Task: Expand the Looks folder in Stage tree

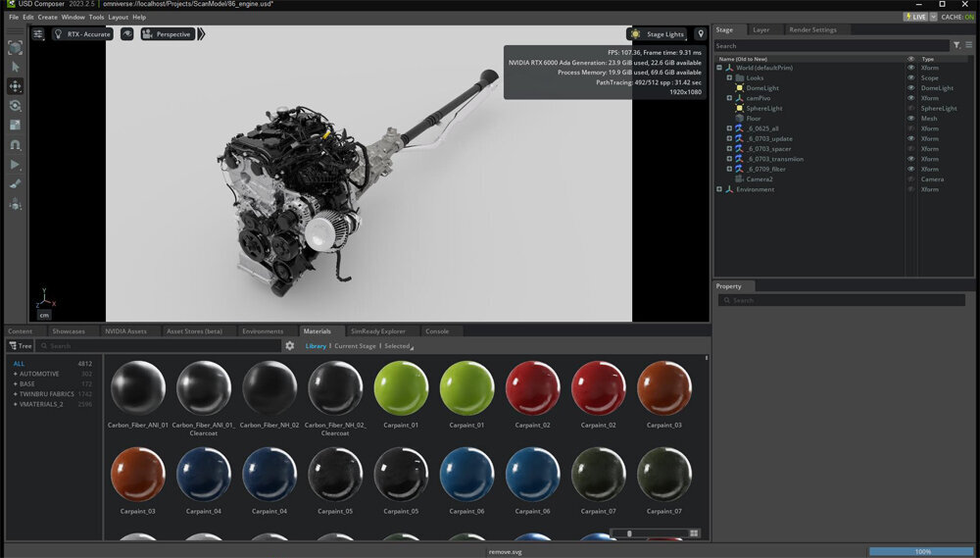Action: (x=729, y=77)
